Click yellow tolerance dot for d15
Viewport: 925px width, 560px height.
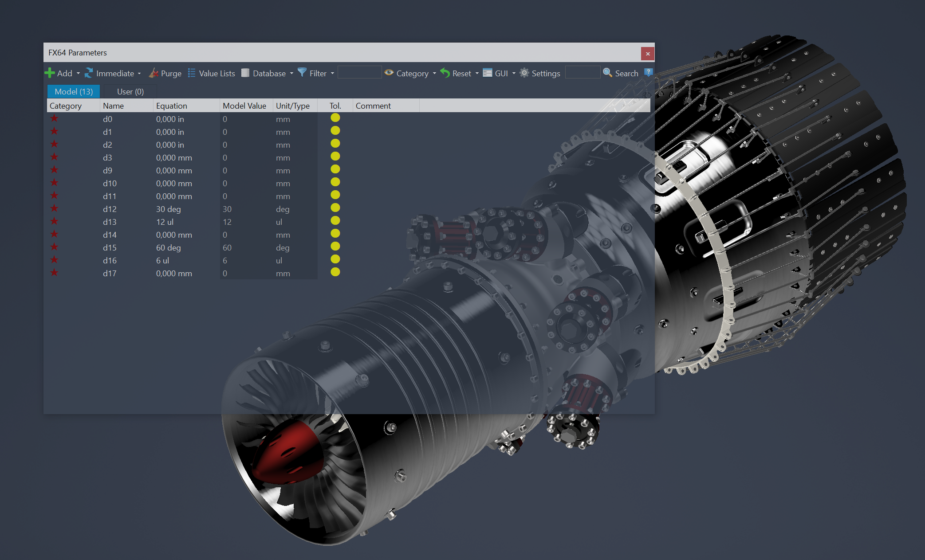335,247
